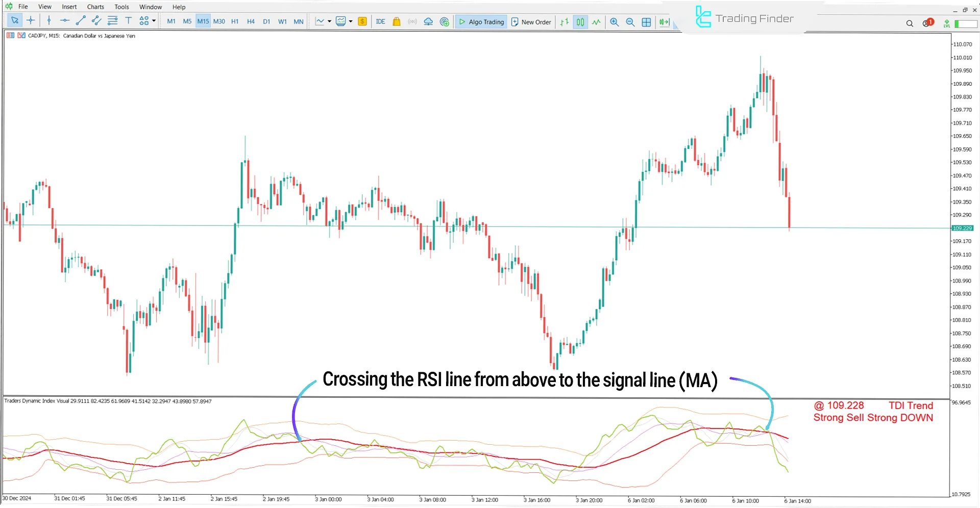Viewport: 980px width, 508px height.
Task: Open the Market marketplace
Action: [397, 21]
